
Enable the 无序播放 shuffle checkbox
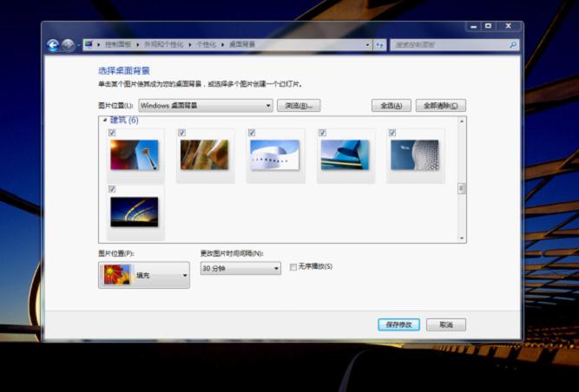point(293,266)
